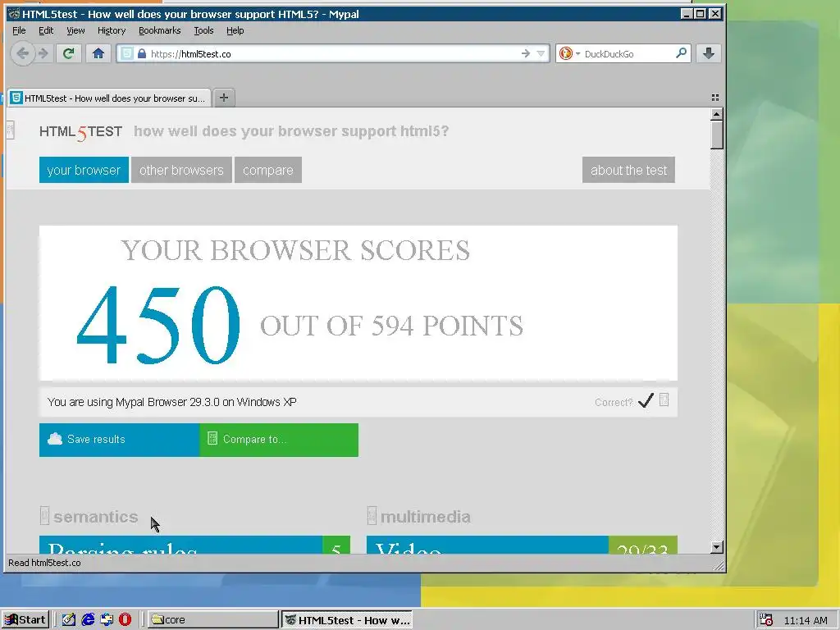840x630 pixels.
Task: Open the Help menu
Action: click(235, 30)
